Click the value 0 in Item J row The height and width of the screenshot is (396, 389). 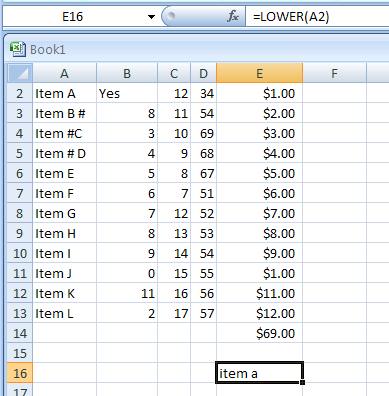tap(127, 273)
